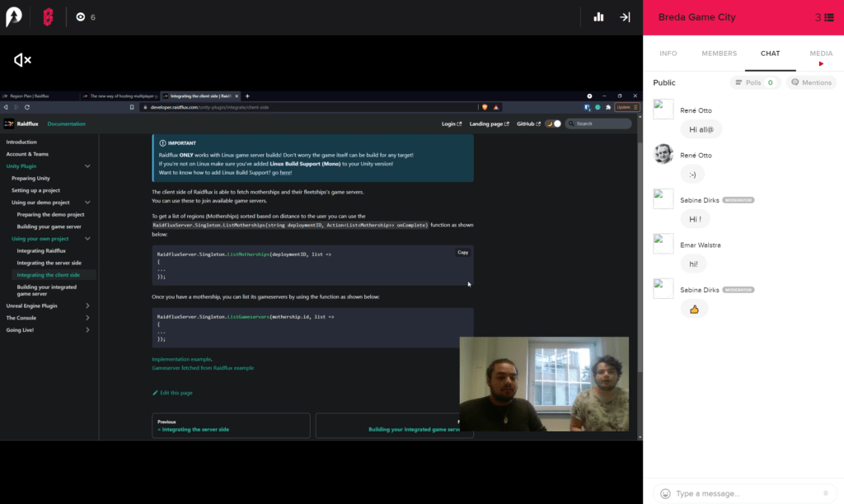Click the browser address bar URL
The height and width of the screenshot is (504, 844).
coord(210,107)
